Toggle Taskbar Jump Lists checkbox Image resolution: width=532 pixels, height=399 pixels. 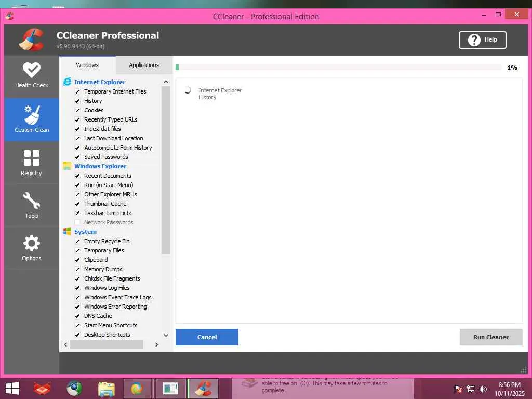point(77,213)
